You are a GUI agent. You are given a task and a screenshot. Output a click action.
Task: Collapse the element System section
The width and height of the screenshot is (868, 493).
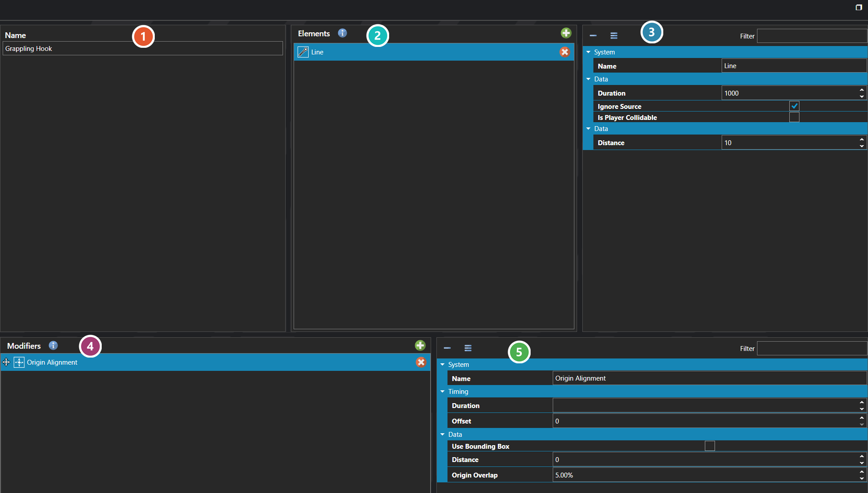(x=589, y=52)
